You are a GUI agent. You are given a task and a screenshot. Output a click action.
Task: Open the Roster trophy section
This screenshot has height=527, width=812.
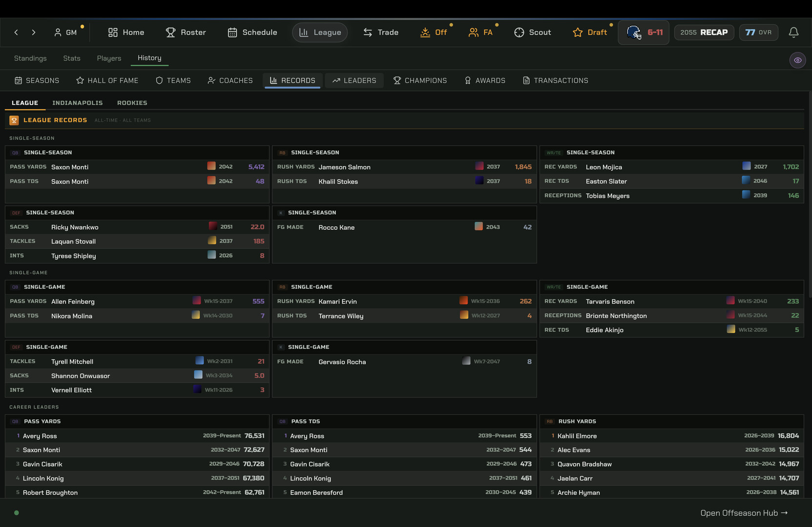point(186,32)
